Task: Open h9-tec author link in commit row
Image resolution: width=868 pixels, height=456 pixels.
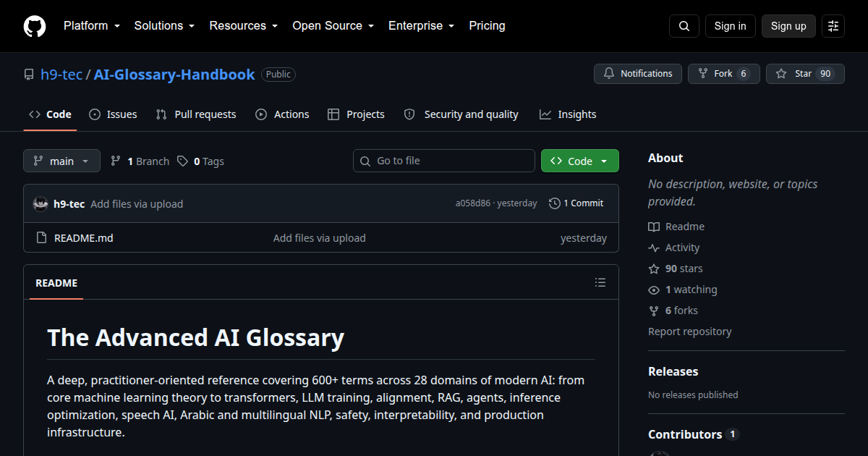Action: (x=69, y=204)
